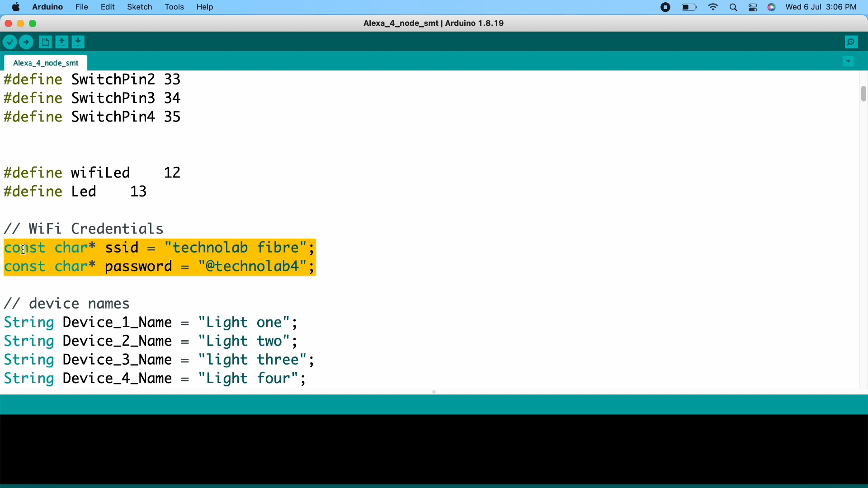The height and width of the screenshot is (488, 868).
Task: Maximize the Arduino window
Action: pos(33,23)
